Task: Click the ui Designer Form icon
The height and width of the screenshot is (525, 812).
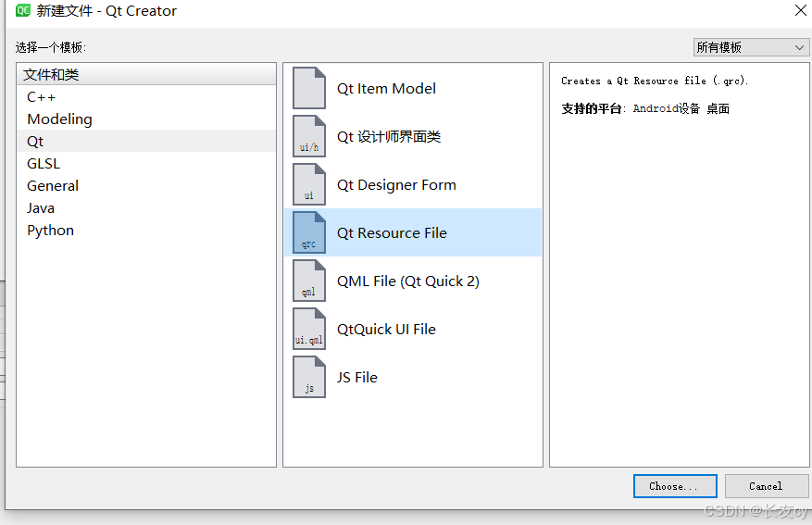Action: 309,184
